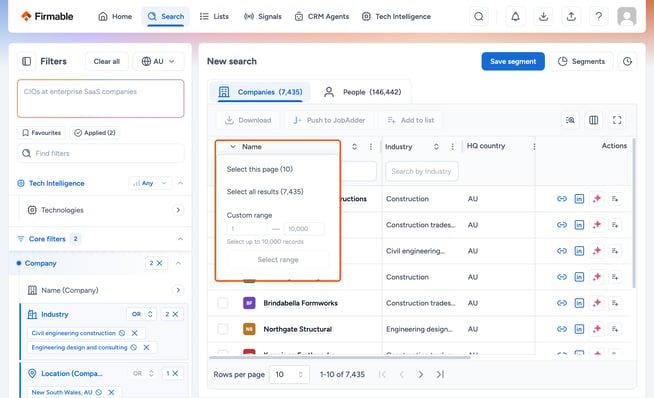Open AU country dropdown
Viewport: 654px width, 398px height.
point(158,61)
